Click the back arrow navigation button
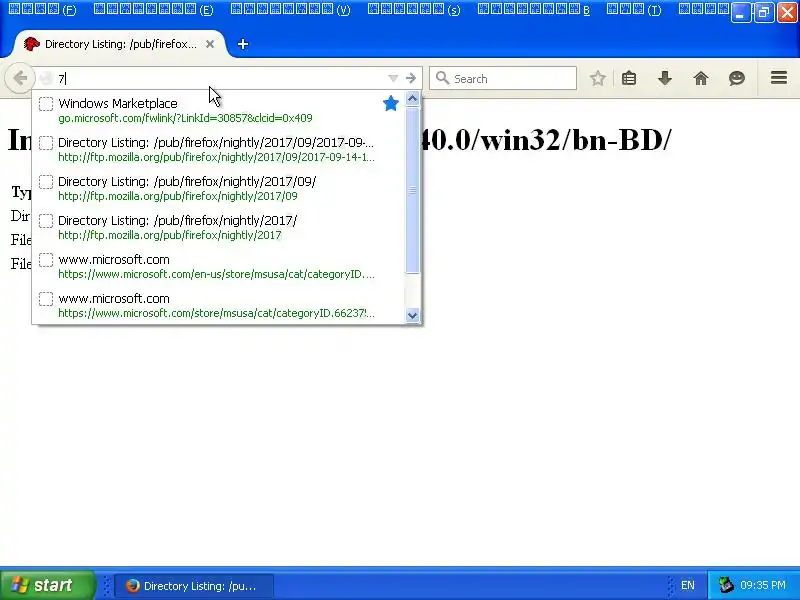The image size is (800, 600). [x=20, y=78]
